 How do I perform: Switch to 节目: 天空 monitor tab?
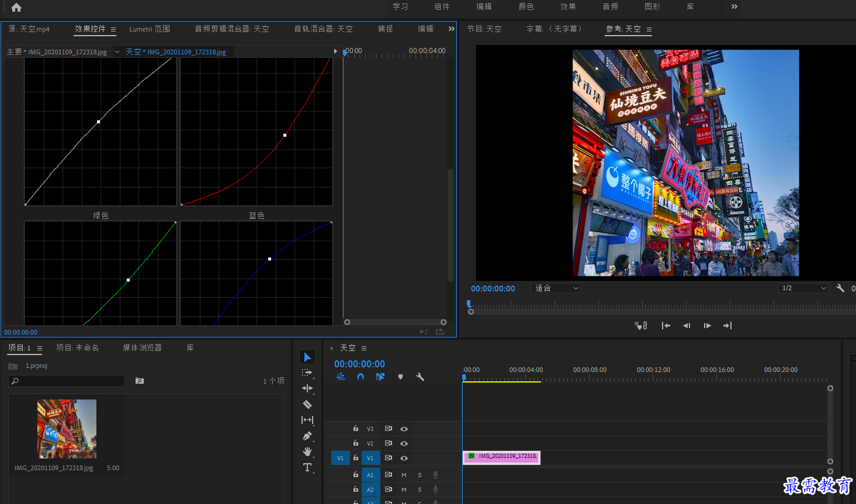(x=484, y=29)
